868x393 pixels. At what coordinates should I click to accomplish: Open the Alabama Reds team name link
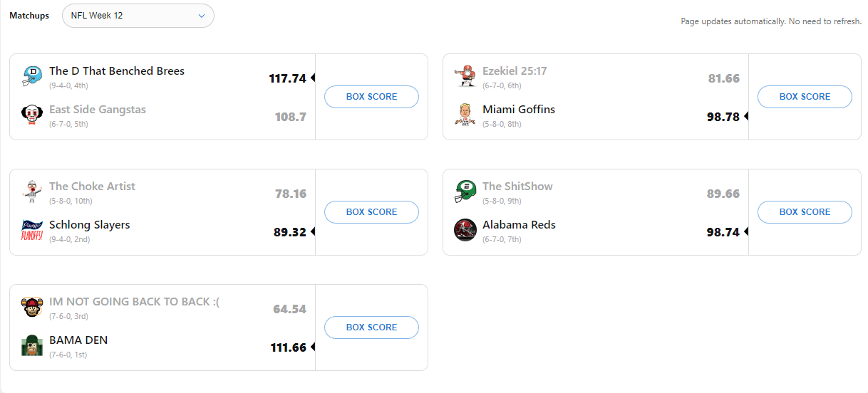tap(519, 225)
